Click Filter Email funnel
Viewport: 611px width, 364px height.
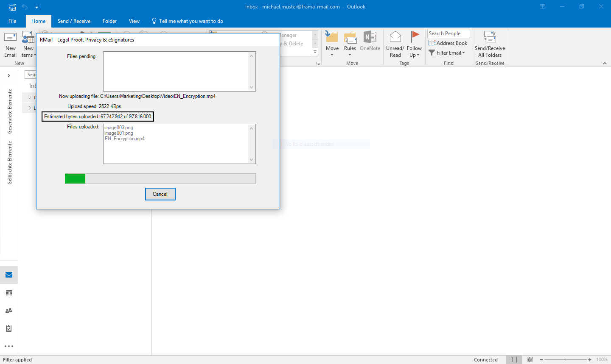click(432, 53)
